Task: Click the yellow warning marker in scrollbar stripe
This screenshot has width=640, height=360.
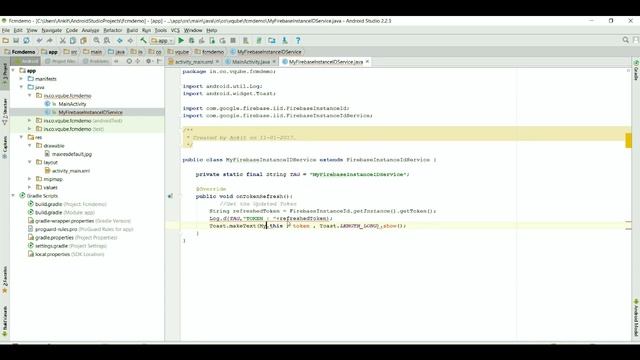Action: (x=629, y=141)
